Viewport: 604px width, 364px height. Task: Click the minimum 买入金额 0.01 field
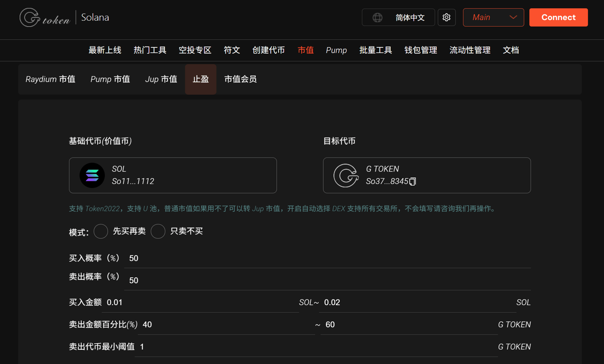point(200,303)
